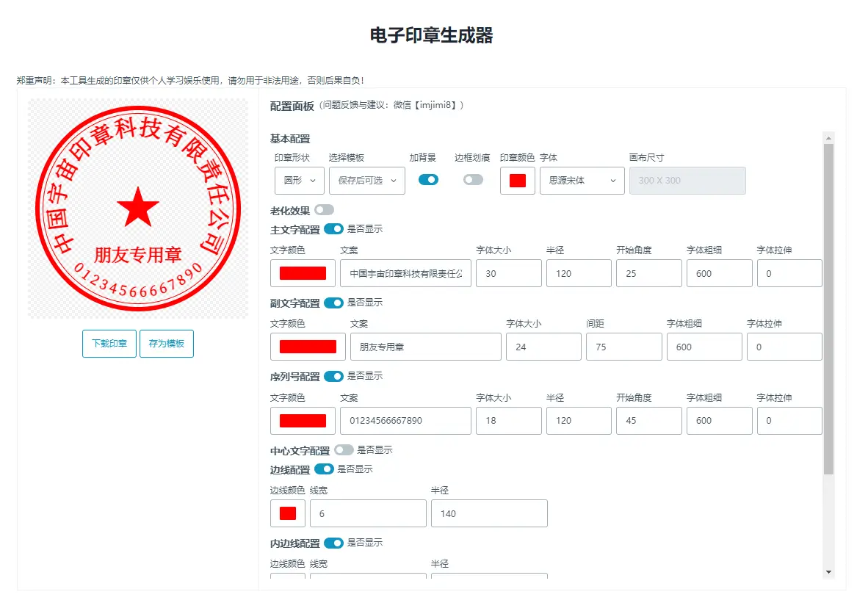Toggle 序列号配置 display switch
Screen dimensions: 868x600
point(333,376)
